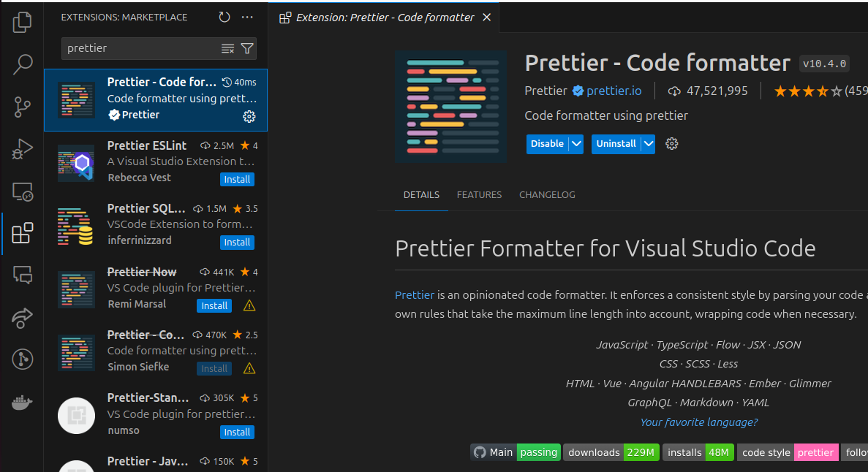Open the 'Your favorite language?' link
The height and width of the screenshot is (472, 868).
click(x=698, y=422)
